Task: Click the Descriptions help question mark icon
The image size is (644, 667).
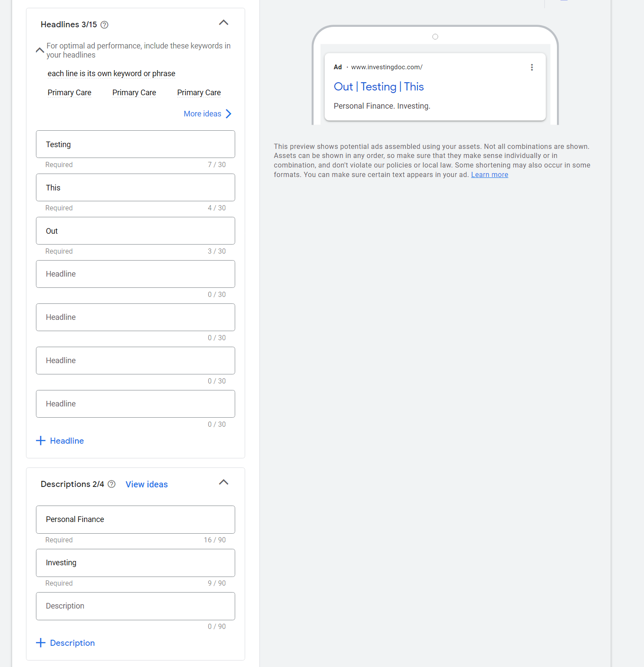Action: [112, 484]
